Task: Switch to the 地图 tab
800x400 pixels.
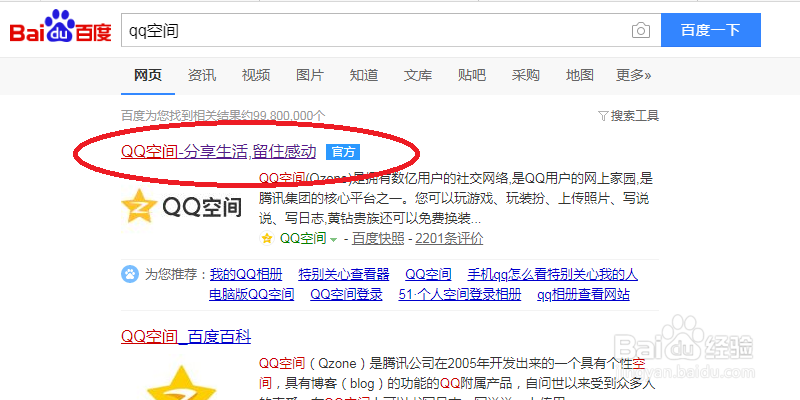Action: click(x=580, y=76)
